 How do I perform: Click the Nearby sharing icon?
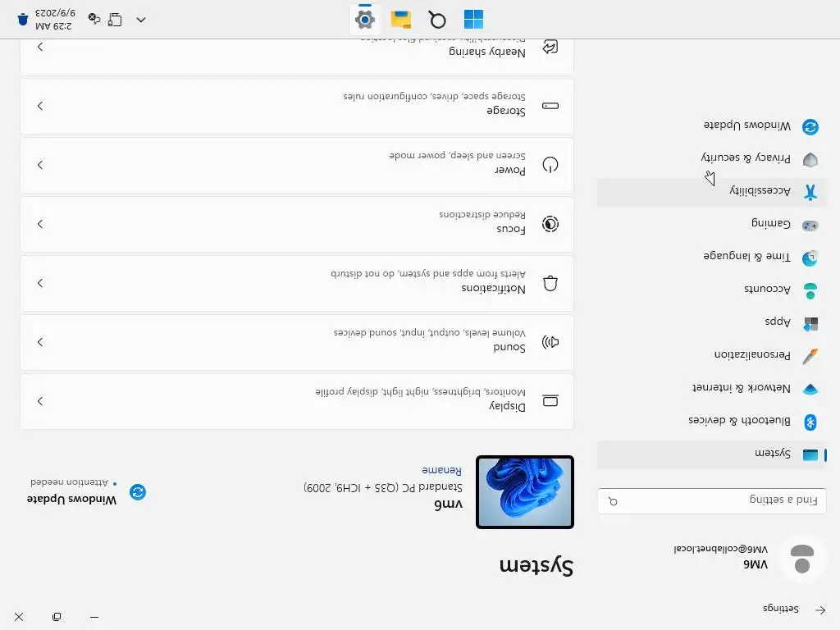(x=550, y=47)
